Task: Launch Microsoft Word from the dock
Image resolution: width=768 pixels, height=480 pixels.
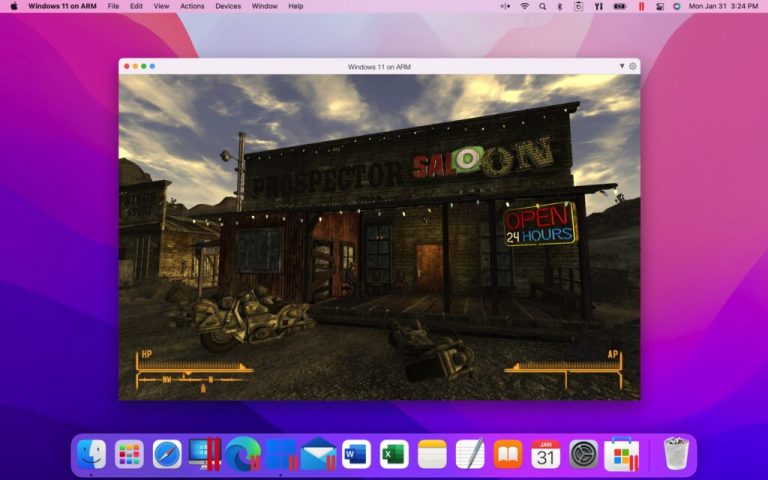Action: pyautogui.click(x=356, y=454)
